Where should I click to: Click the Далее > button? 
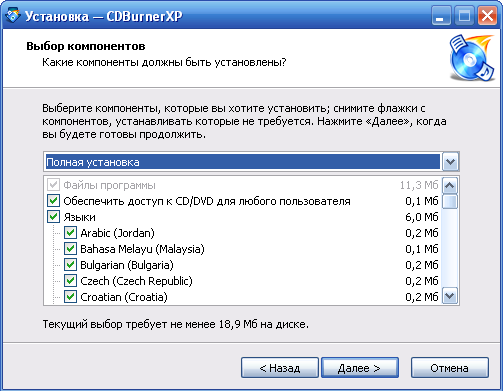click(360, 368)
